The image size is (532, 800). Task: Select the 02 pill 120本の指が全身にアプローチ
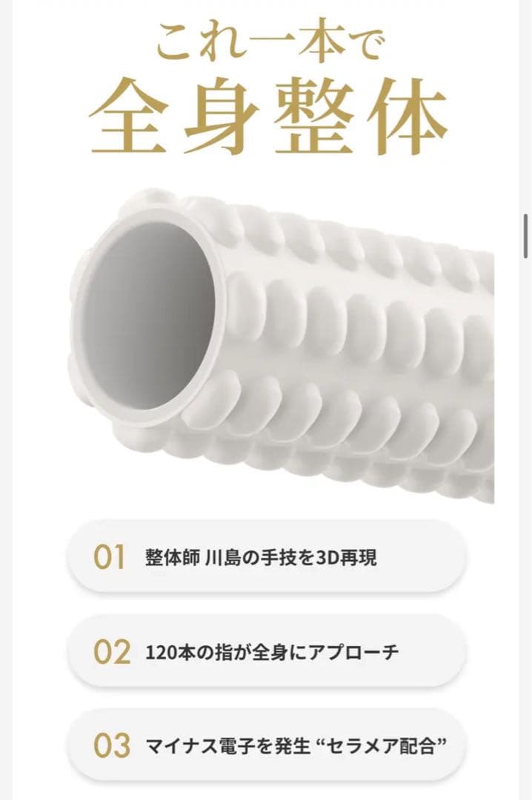tap(266, 652)
